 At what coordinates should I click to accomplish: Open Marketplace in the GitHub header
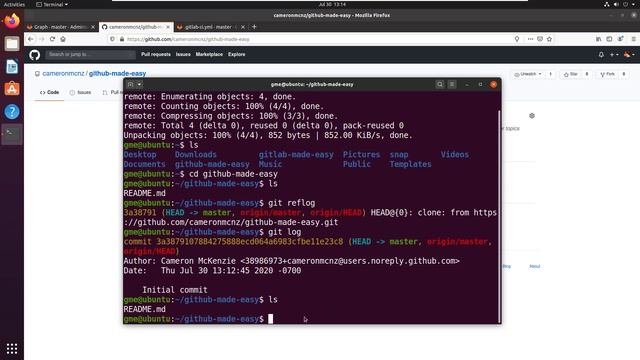[209, 54]
